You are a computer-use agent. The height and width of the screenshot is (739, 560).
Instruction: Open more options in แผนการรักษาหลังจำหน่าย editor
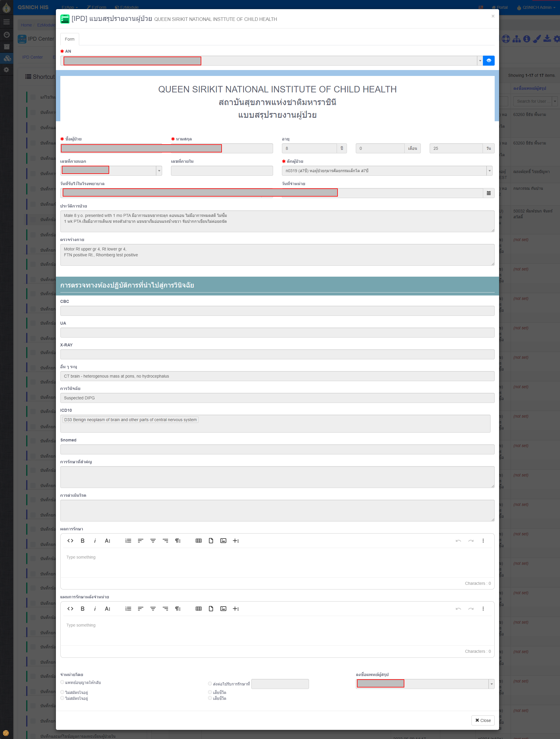coord(483,608)
